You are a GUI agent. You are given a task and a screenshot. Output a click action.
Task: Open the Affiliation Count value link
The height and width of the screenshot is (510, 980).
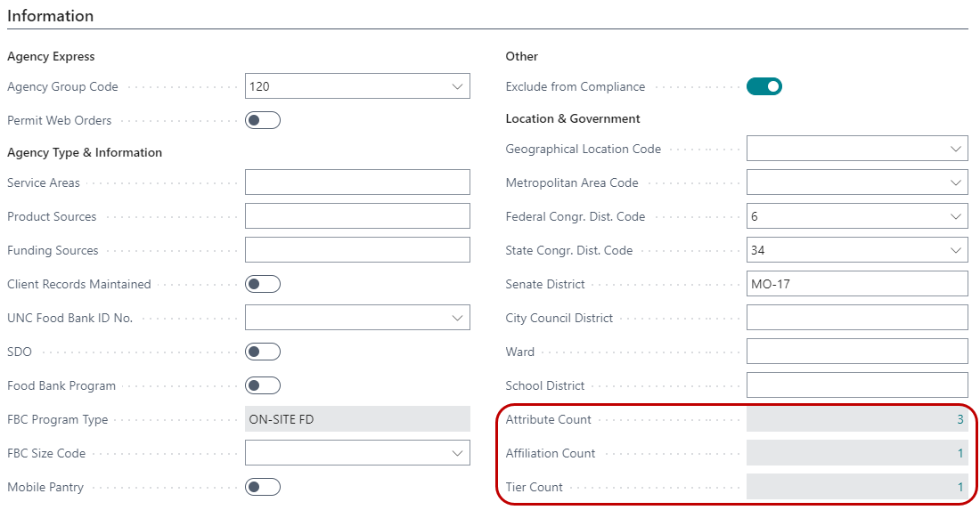(x=960, y=453)
